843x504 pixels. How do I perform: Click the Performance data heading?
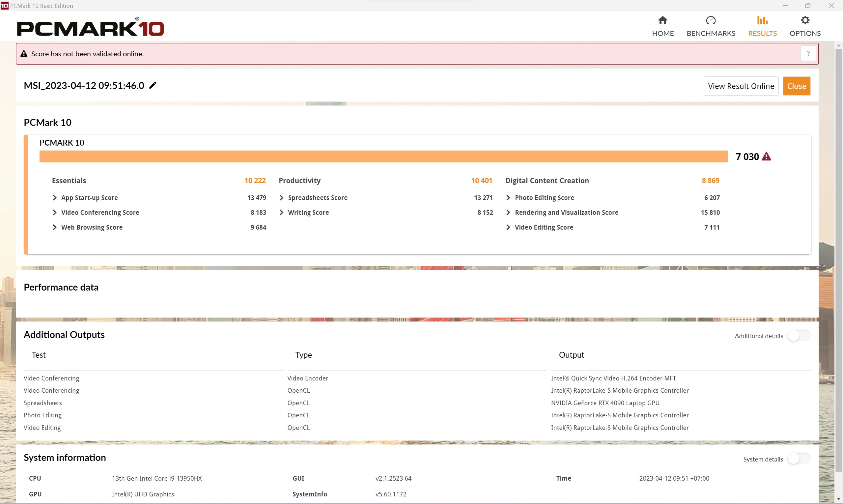tap(61, 287)
